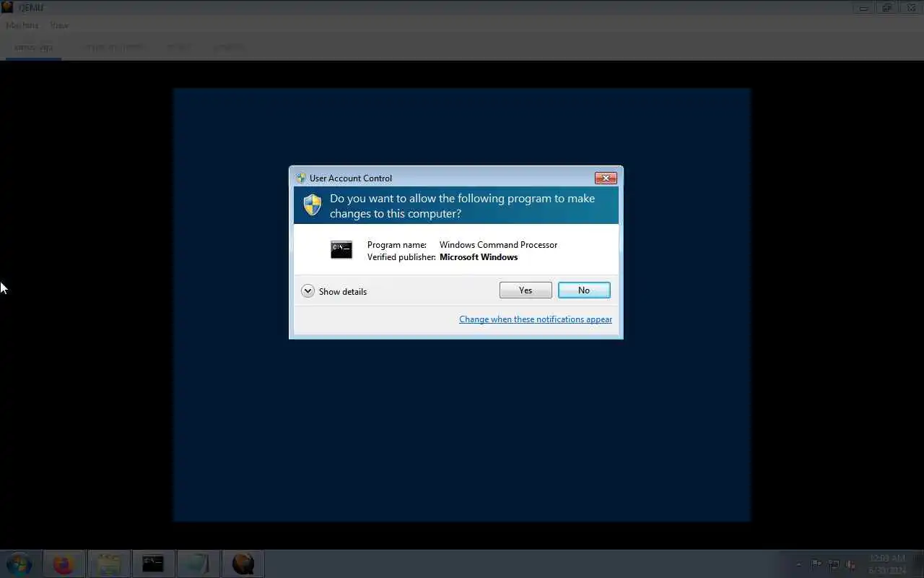The height and width of the screenshot is (578, 924).
Task: Open the View menu in the QEMU window
Action: [59, 25]
